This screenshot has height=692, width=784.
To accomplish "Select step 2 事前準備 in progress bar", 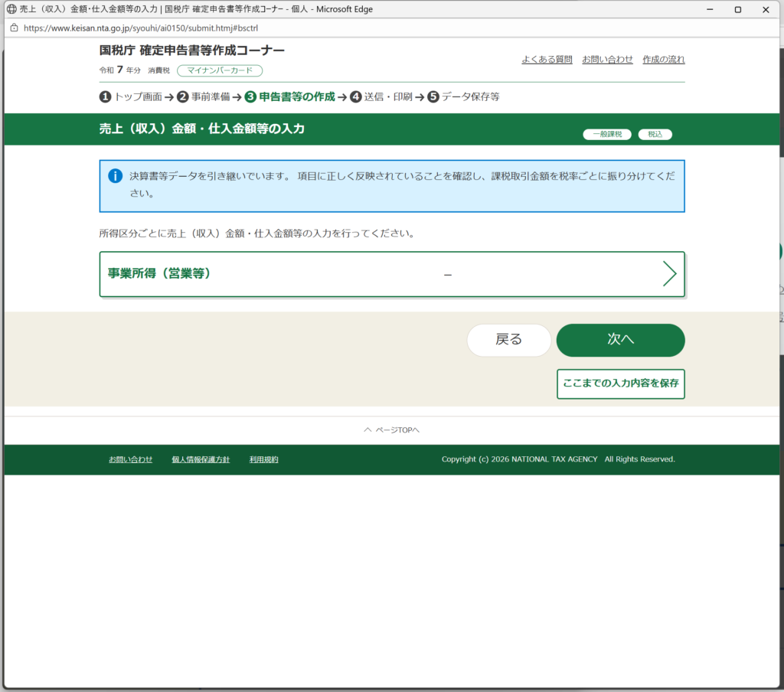I will [204, 96].
